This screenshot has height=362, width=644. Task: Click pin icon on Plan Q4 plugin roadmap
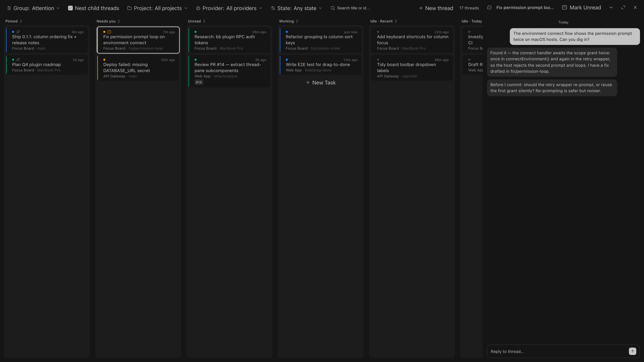point(18,59)
